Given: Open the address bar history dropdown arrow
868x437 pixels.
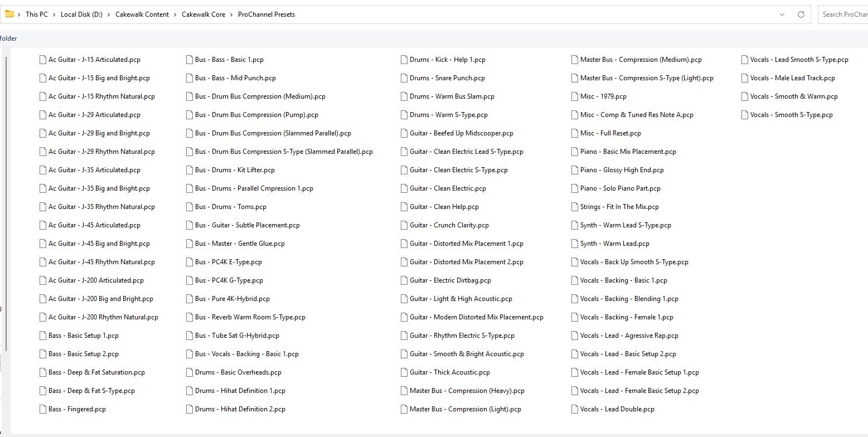Looking at the screenshot, I should pyautogui.click(x=783, y=14).
